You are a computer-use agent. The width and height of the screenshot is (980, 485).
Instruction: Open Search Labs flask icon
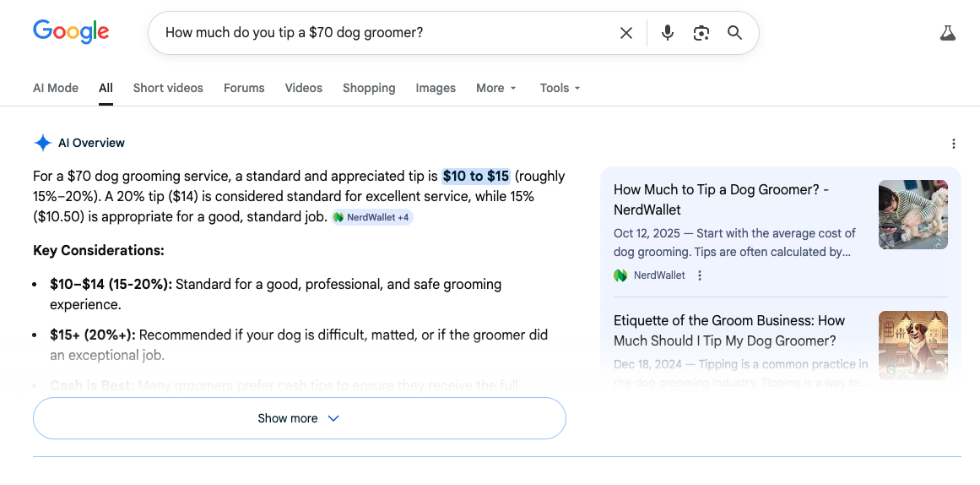pyautogui.click(x=948, y=33)
